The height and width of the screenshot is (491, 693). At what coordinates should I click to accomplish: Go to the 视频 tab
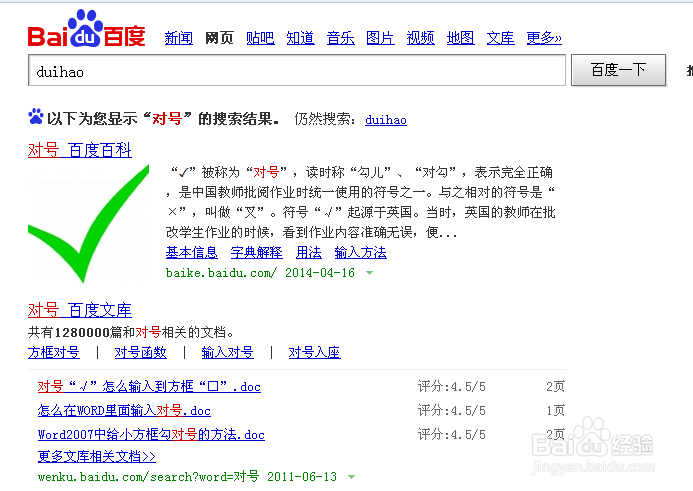pos(421,38)
